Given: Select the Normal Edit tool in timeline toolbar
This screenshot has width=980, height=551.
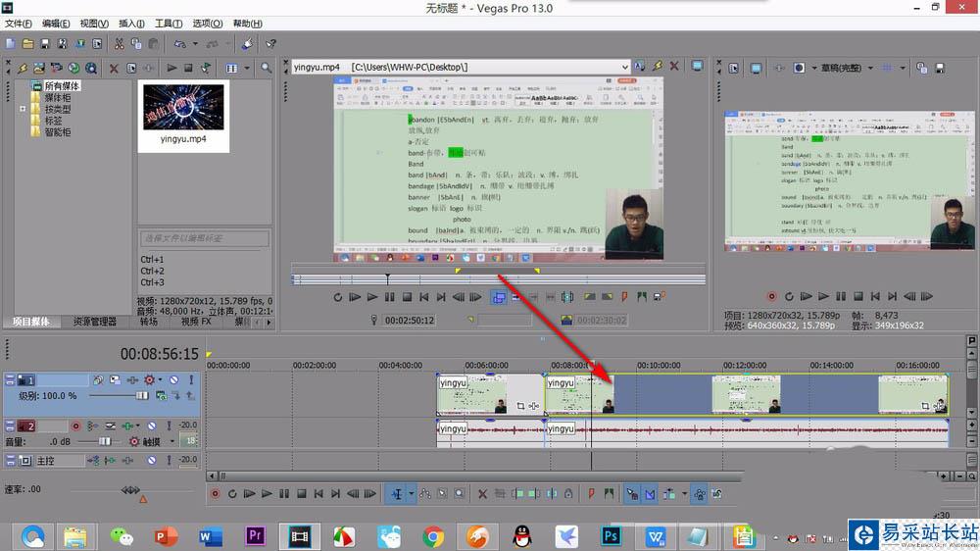Looking at the screenshot, I should 397,494.
